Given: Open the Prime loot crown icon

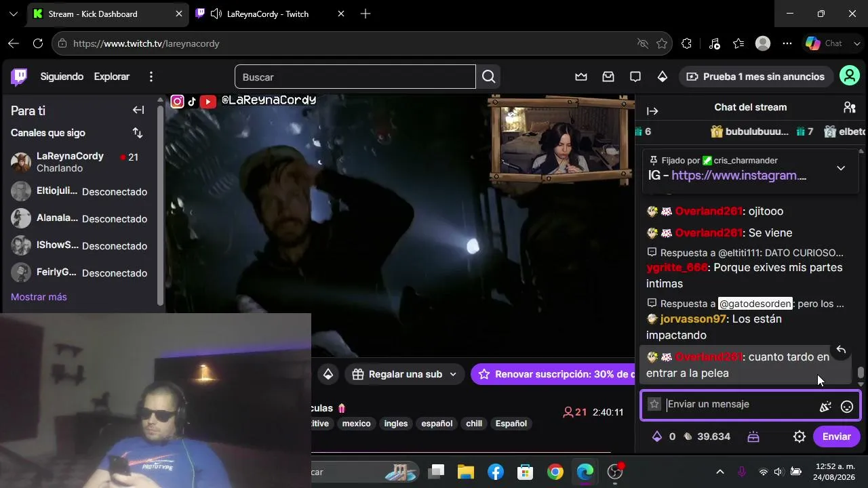Looking at the screenshot, I should tap(581, 77).
